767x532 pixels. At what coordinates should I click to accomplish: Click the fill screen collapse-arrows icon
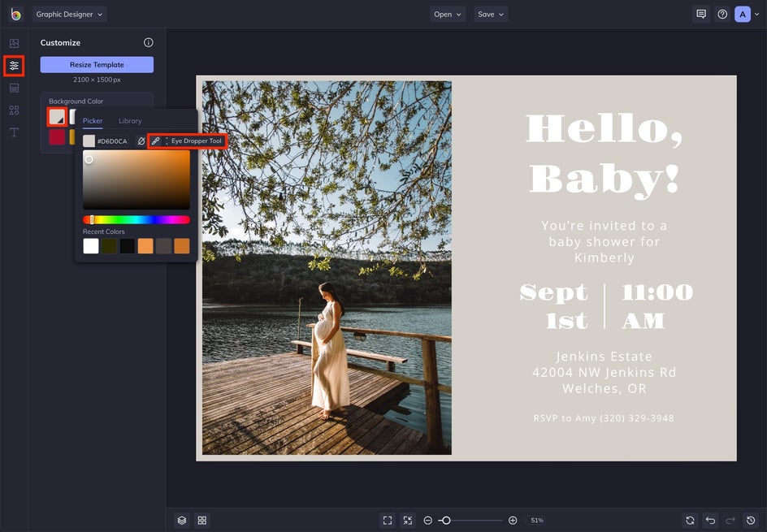tap(408, 521)
